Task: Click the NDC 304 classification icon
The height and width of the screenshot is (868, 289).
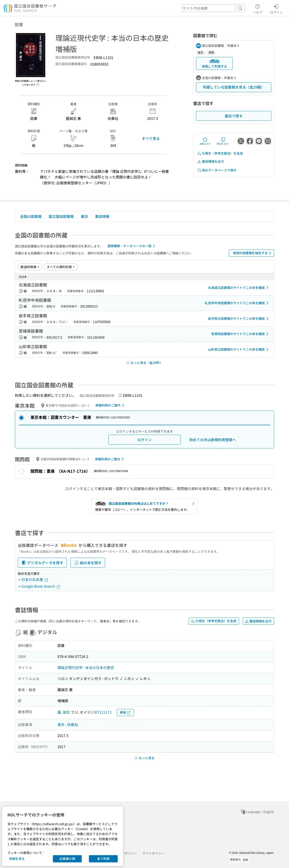Action: (113, 138)
